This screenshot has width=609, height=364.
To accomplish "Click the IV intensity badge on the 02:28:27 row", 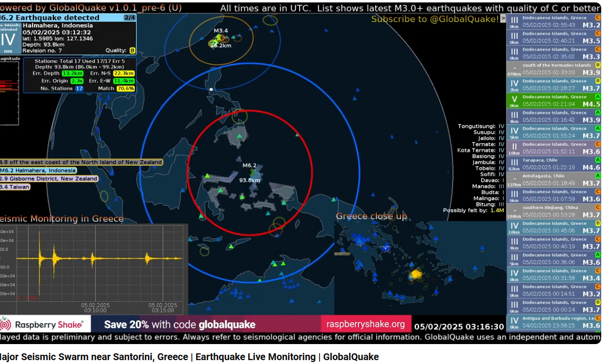I will (514, 85).
